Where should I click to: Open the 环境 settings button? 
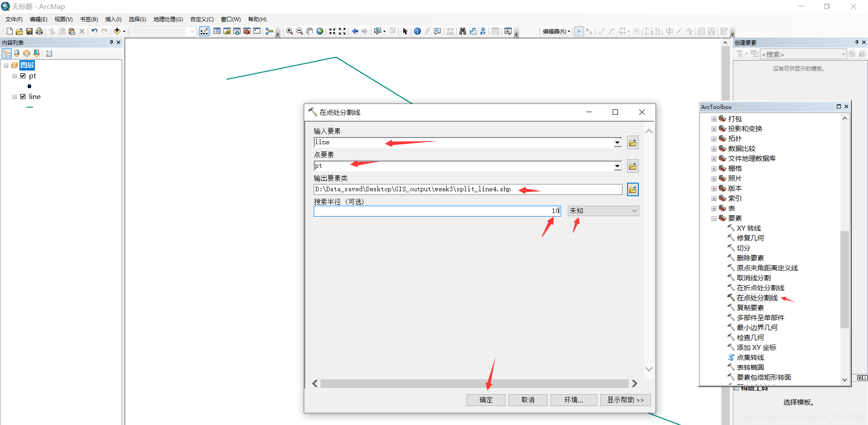click(574, 400)
